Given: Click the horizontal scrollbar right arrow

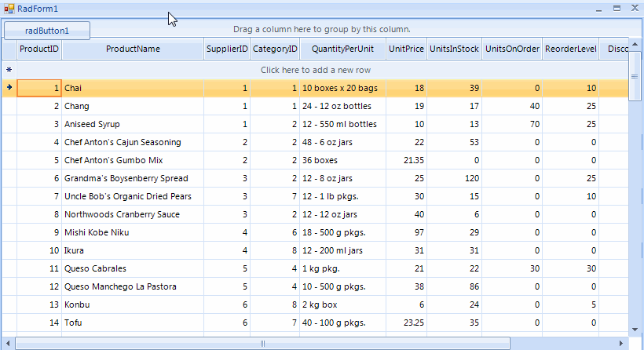Looking at the screenshot, I should (x=621, y=344).
